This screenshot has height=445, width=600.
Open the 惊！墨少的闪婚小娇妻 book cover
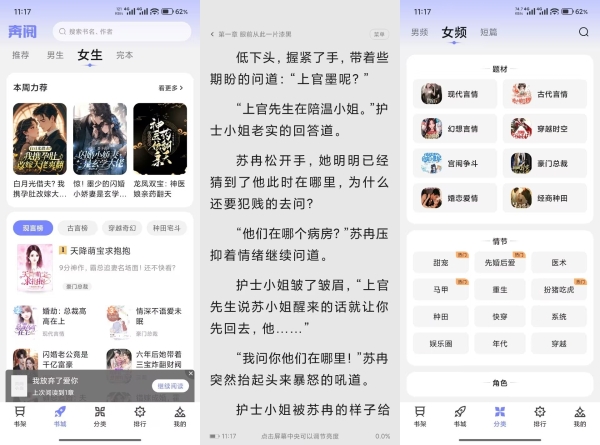tap(100, 139)
